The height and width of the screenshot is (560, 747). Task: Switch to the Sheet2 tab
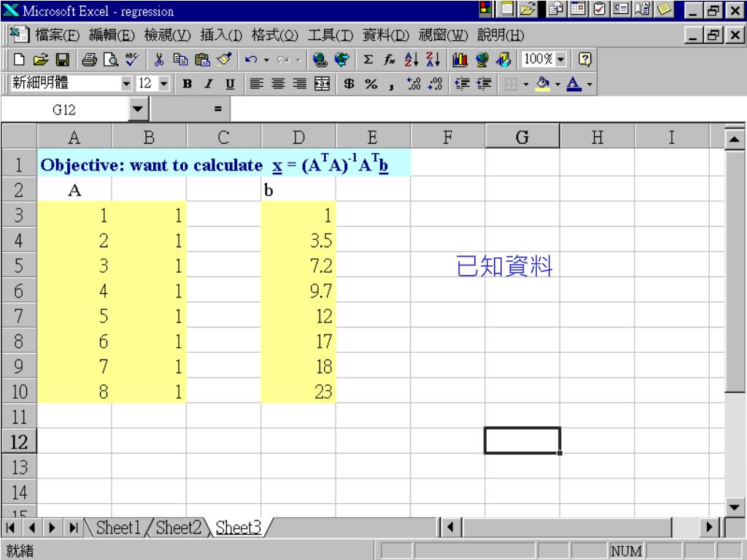pyautogui.click(x=179, y=528)
